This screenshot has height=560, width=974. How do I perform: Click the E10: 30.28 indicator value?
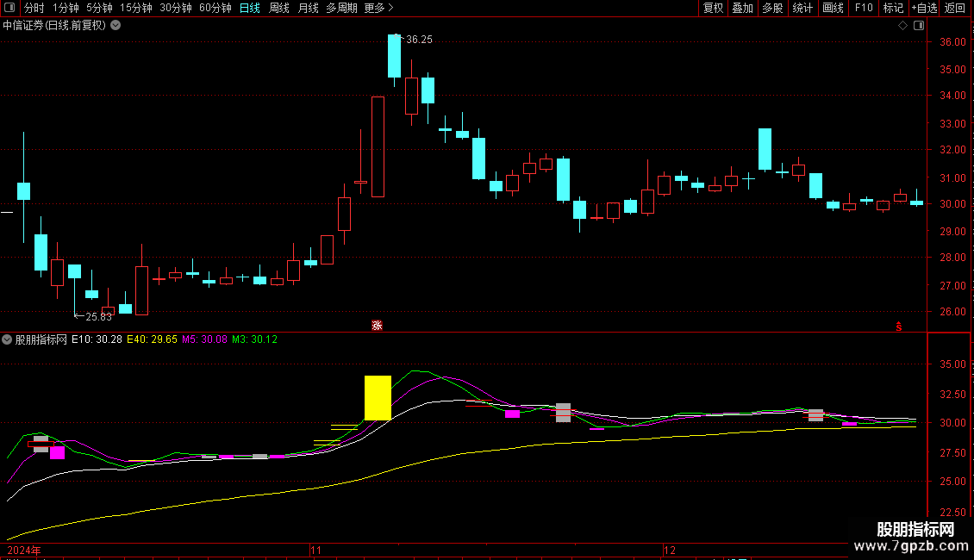coord(97,339)
